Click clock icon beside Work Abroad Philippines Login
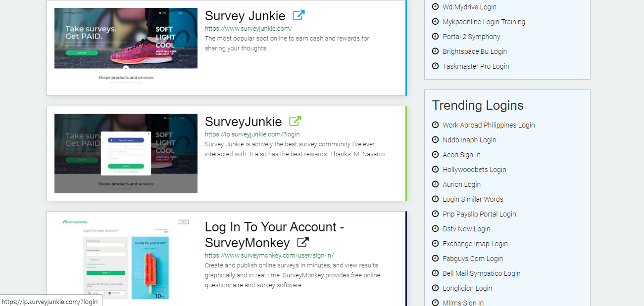This screenshot has width=644, height=306. click(435, 125)
